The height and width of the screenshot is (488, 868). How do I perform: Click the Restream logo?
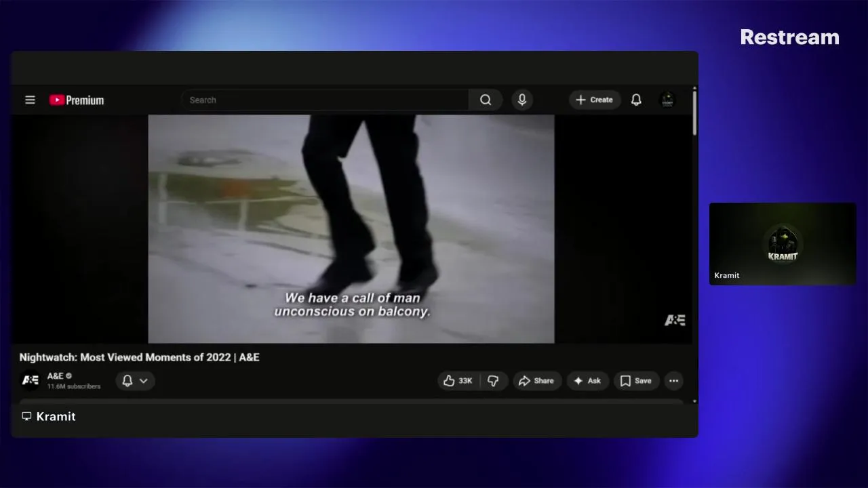pos(789,37)
